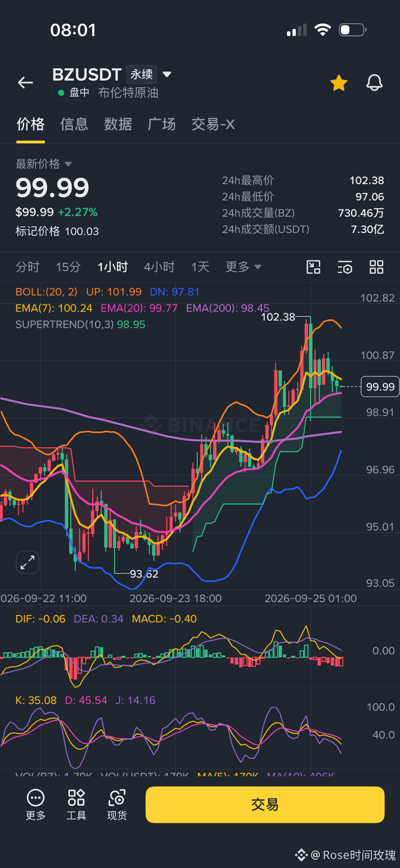The image size is (400, 868).
Task: Switch to the 广场 tab
Action: 162,124
